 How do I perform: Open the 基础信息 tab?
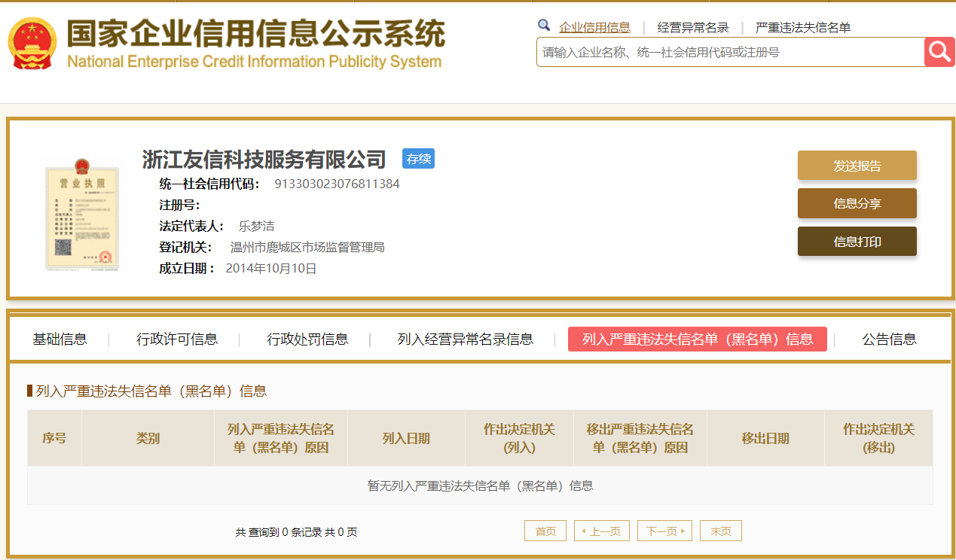pos(60,339)
